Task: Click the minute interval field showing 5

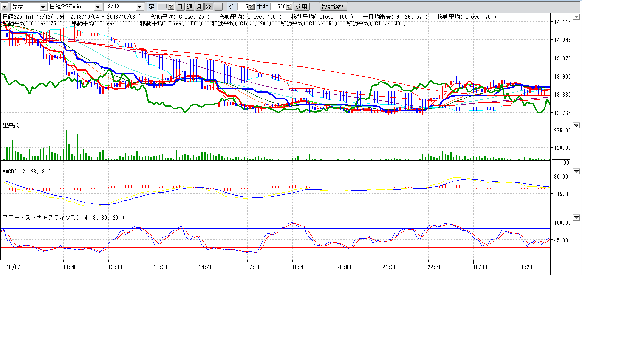Action: [242, 7]
